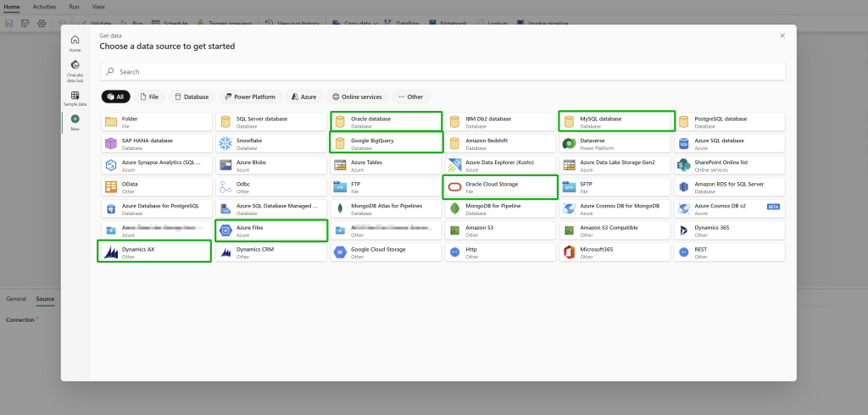Screen dimensions: 868x415
Task: Select SAP HANA database tile
Action: pos(157,144)
